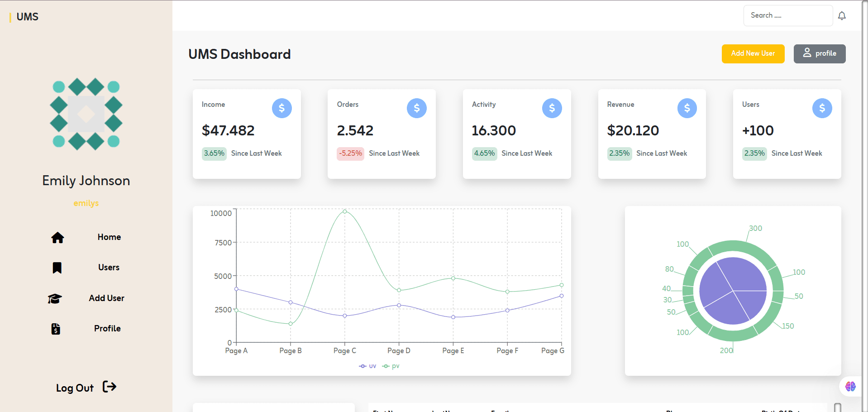Click the dollar icon on Income card
The width and height of the screenshot is (868, 412).
tap(281, 108)
